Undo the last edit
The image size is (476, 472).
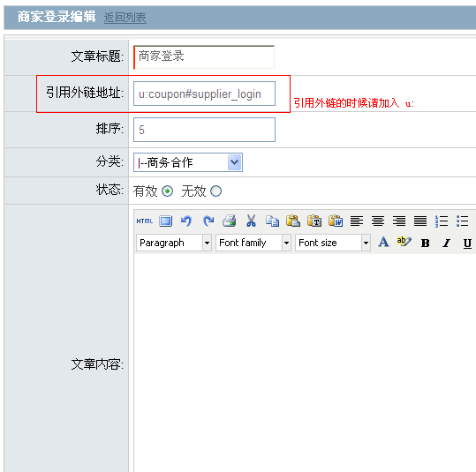186,221
